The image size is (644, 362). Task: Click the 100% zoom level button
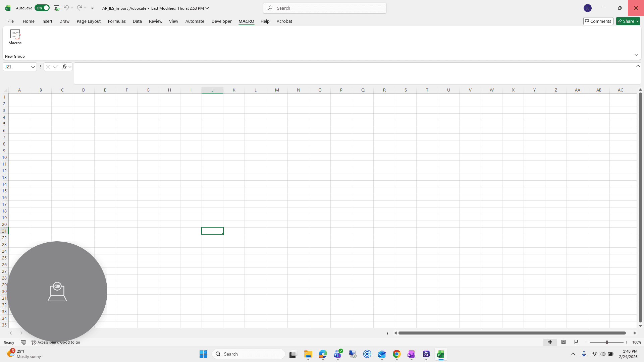click(636, 342)
